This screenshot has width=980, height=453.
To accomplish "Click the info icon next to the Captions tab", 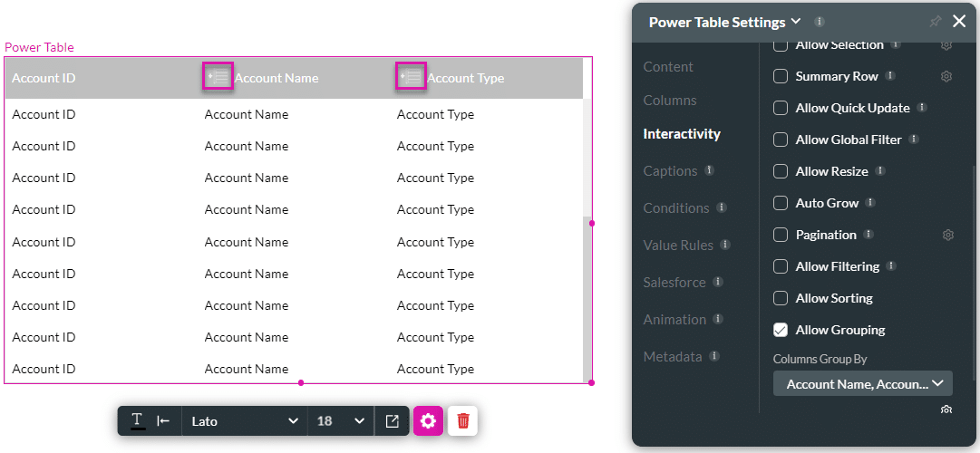I will [x=709, y=170].
